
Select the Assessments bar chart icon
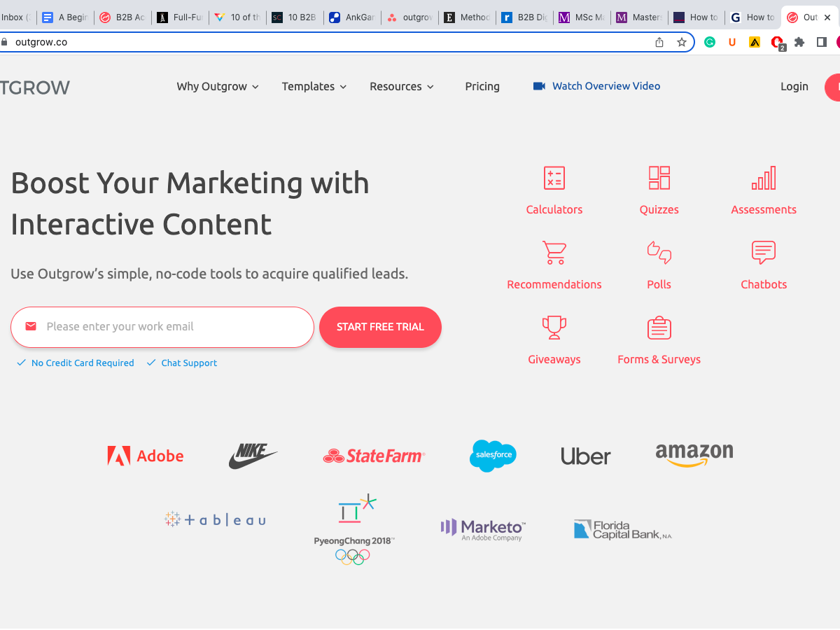point(764,178)
